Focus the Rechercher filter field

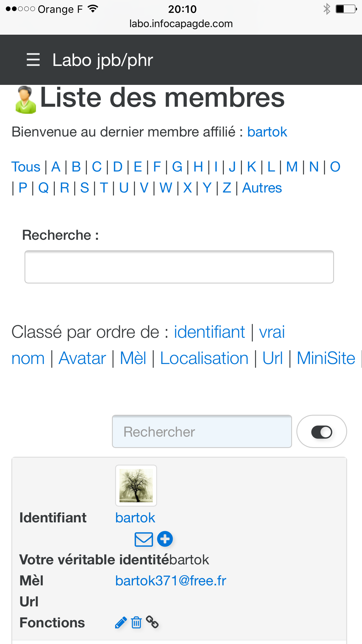pyautogui.click(x=202, y=432)
